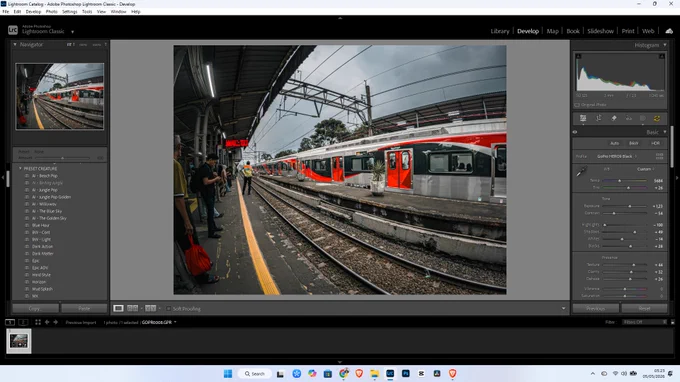Click the Navigator preview image
The image size is (680, 382).
(x=60, y=96)
